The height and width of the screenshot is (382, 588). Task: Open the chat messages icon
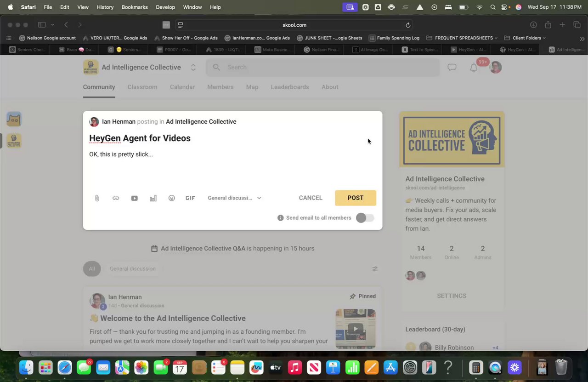point(452,67)
